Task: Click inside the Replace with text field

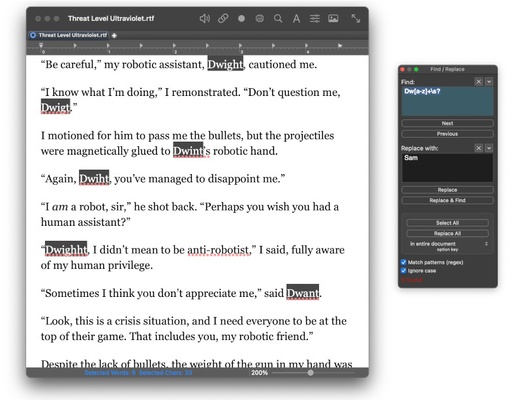Action: 447,168
